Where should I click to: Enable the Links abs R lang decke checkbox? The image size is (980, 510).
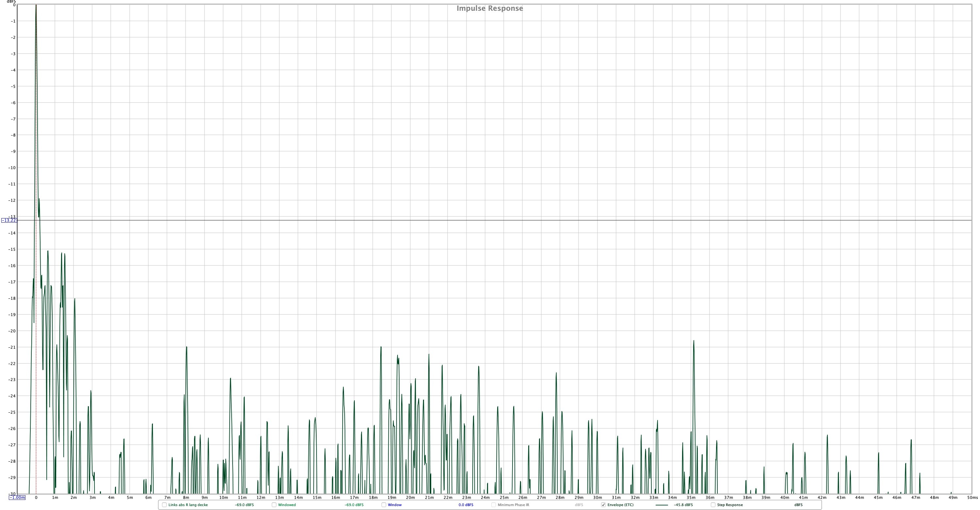point(164,505)
